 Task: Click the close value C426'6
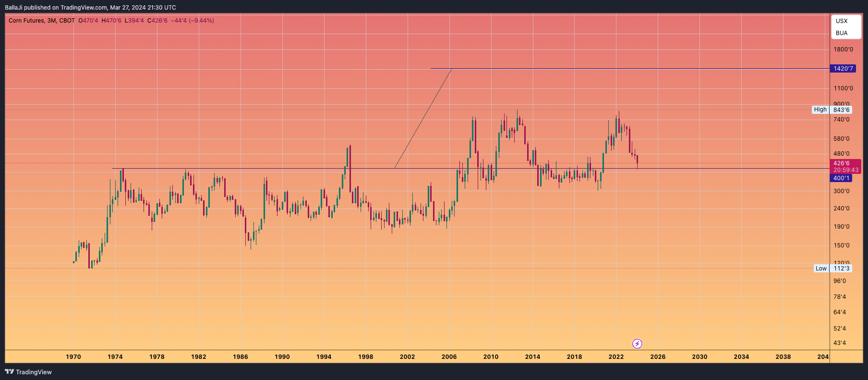(x=157, y=21)
